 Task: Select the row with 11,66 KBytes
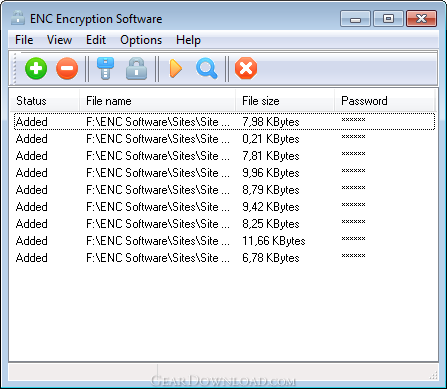(x=224, y=241)
